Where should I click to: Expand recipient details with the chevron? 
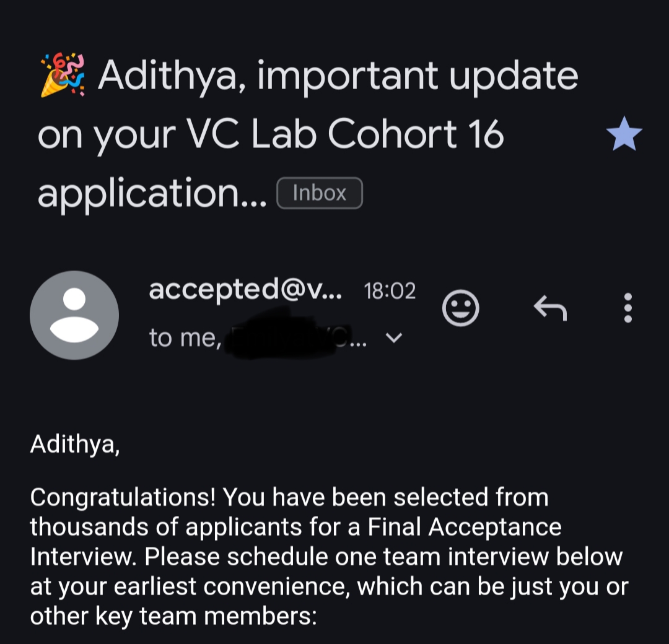(394, 338)
